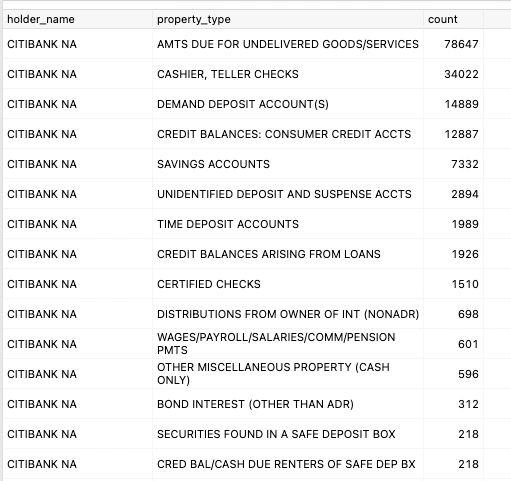This screenshot has height=481, width=511.
Task: Sort by the holder_name column header
Action: pos(77,19)
